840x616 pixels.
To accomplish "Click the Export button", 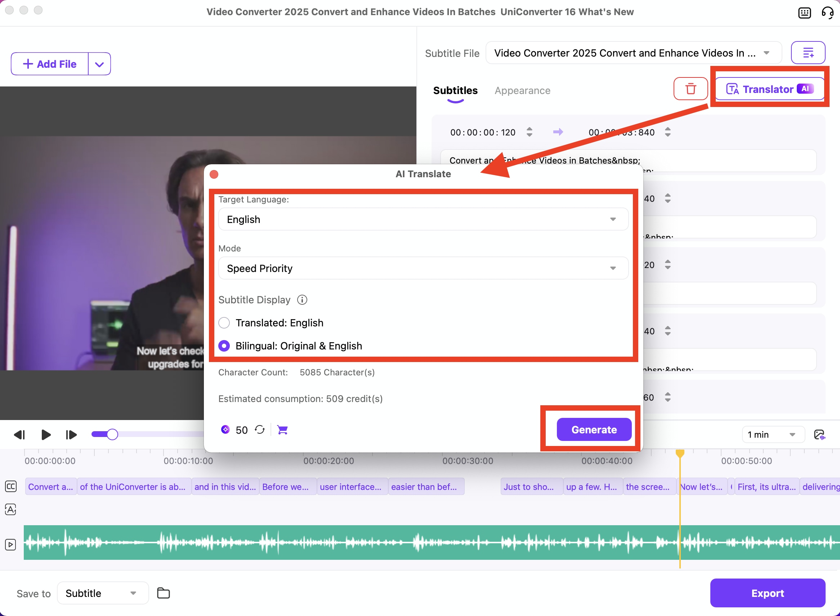I will pyautogui.click(x=767, y=593).
